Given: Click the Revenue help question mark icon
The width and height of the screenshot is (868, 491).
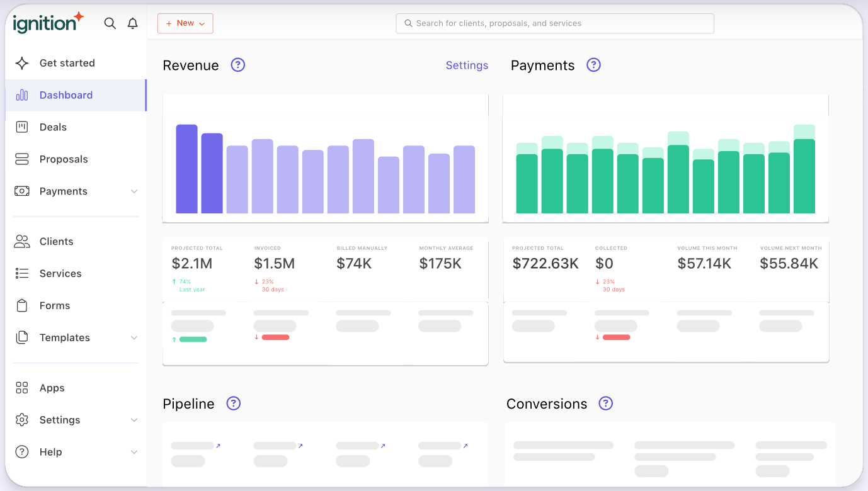Looking at the screenshot, I should (237, 65).
